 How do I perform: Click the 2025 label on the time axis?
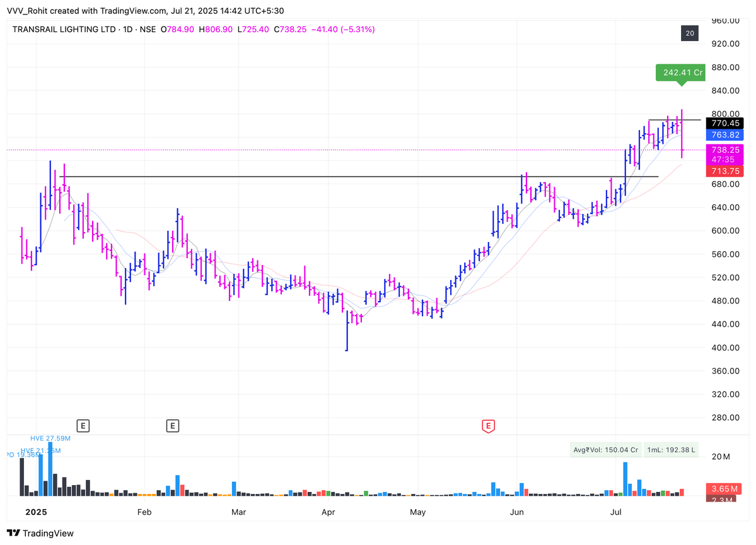(x=36, y=512)
